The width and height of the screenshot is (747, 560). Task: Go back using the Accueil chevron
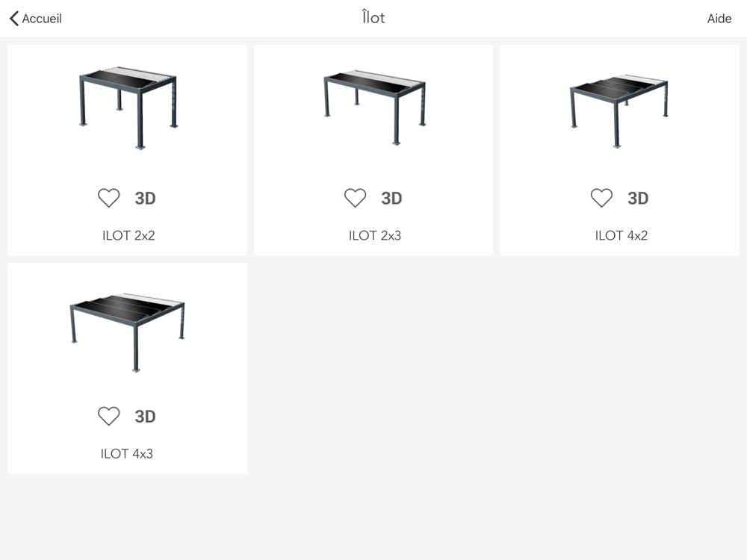(14, 19)
